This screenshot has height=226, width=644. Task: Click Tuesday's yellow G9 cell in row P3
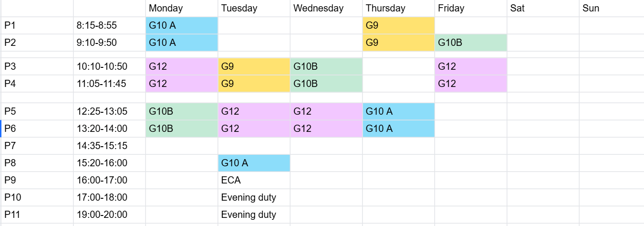point(254,66)
